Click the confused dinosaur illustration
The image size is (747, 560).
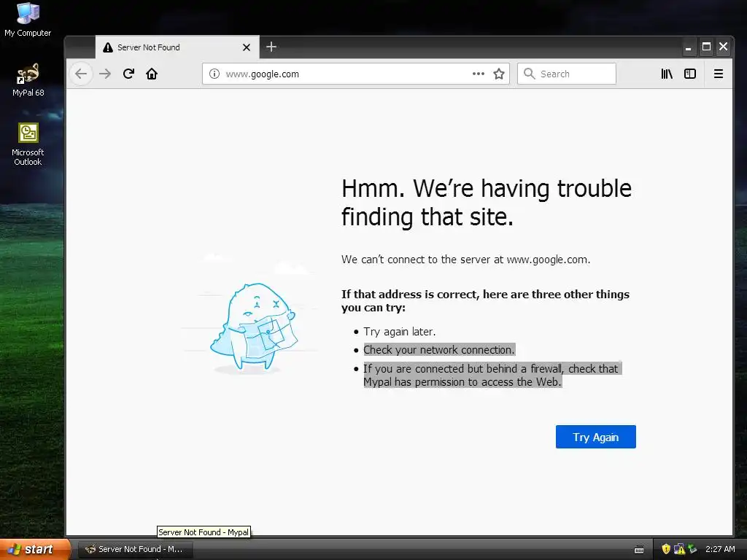click(253, 327)
